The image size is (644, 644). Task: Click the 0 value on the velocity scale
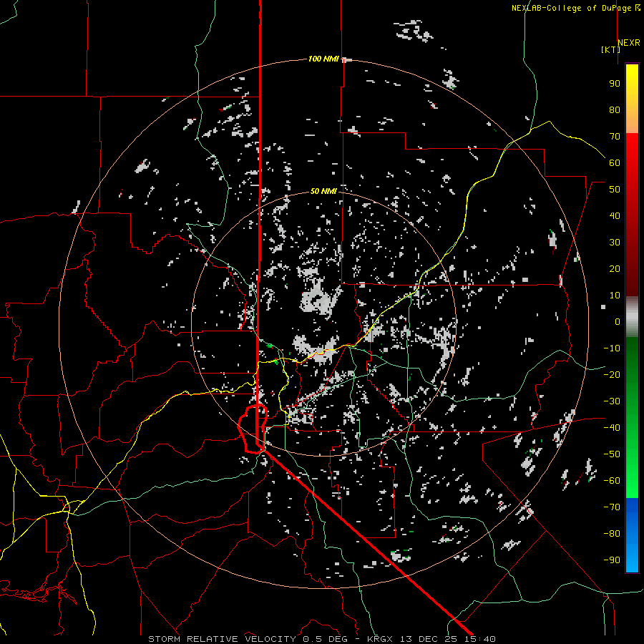click(x=618, y=321)
